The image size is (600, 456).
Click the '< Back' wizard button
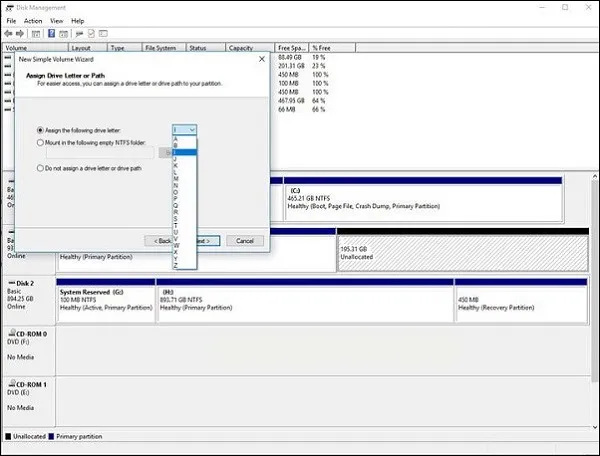(x=158, y=241)
